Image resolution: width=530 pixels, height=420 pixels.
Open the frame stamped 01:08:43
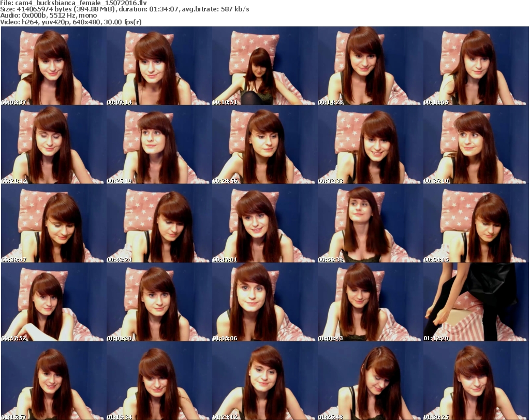(x=370, y=302)
